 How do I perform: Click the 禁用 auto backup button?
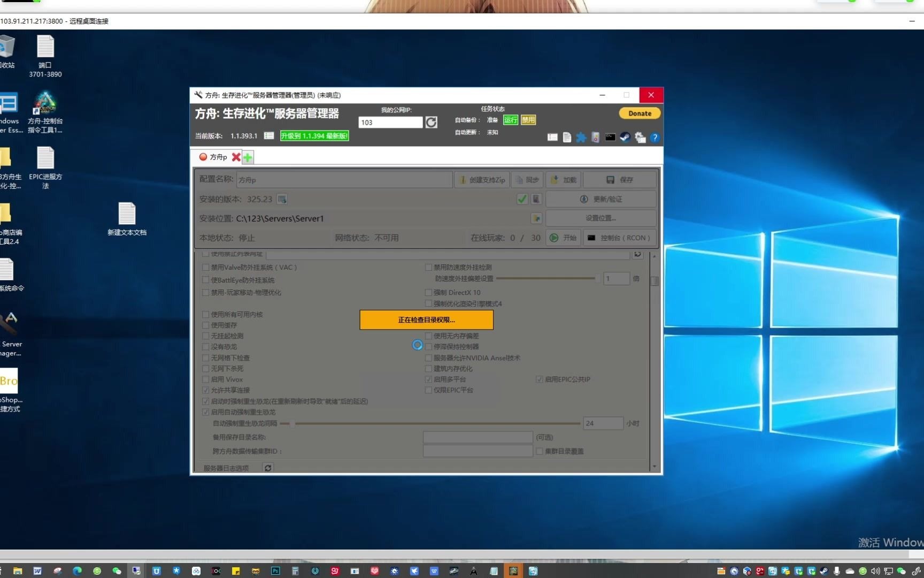pyautogui.click(x=528, y=120)
